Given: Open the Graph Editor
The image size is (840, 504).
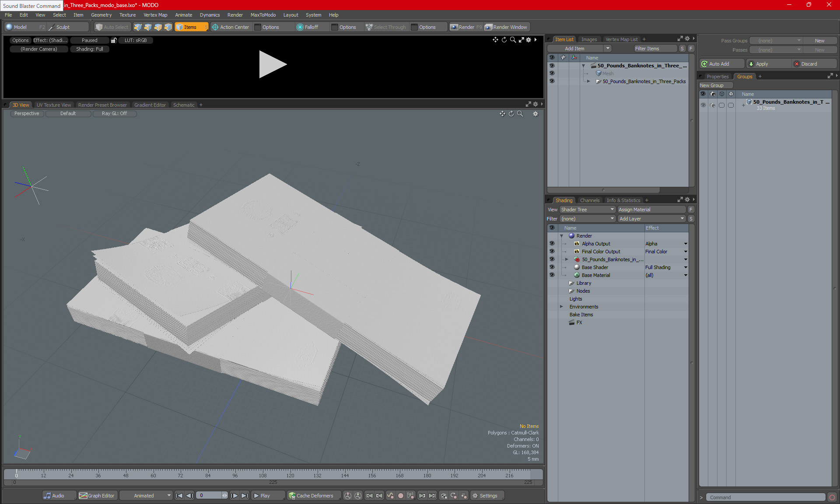Looking at the screenshot, I should (97, 496).
